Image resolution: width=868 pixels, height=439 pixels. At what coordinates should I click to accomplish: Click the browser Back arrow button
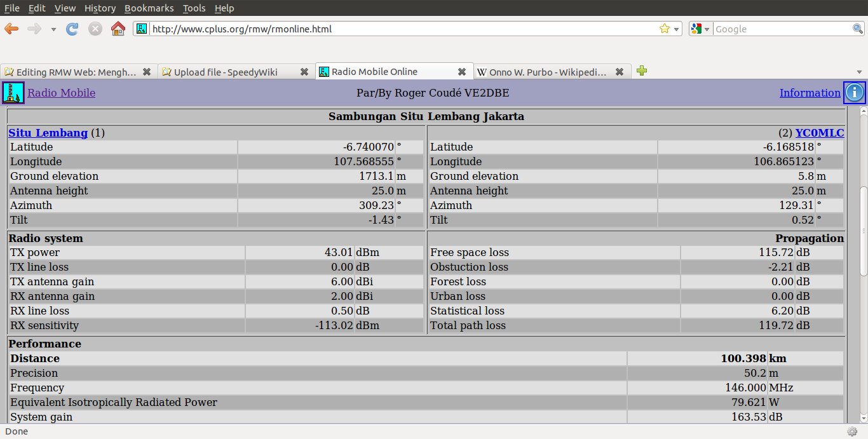pyautogui.click(x=11, y=29)
